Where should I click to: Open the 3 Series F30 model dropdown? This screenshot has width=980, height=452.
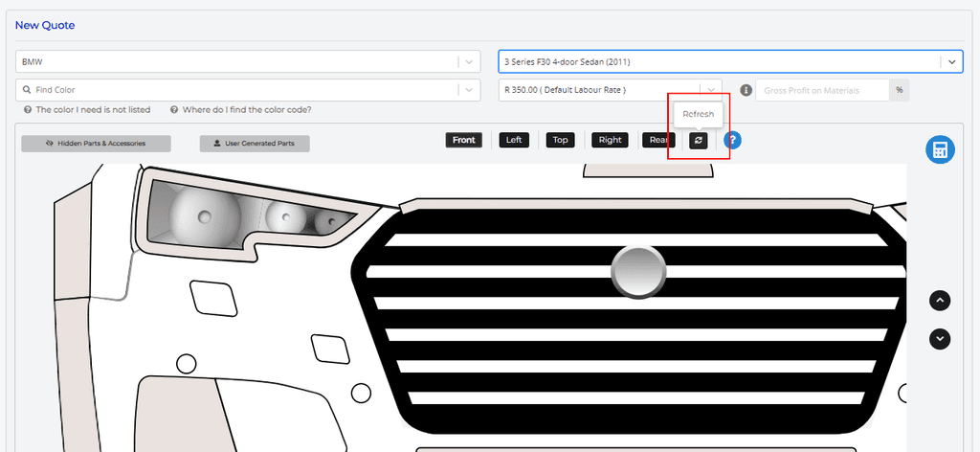point(951,62)
